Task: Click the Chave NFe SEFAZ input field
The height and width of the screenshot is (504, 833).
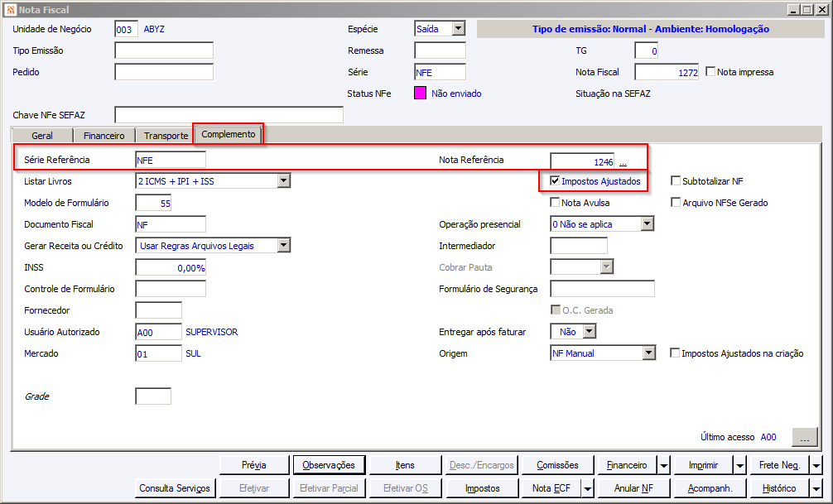Action: click(229, 115)
